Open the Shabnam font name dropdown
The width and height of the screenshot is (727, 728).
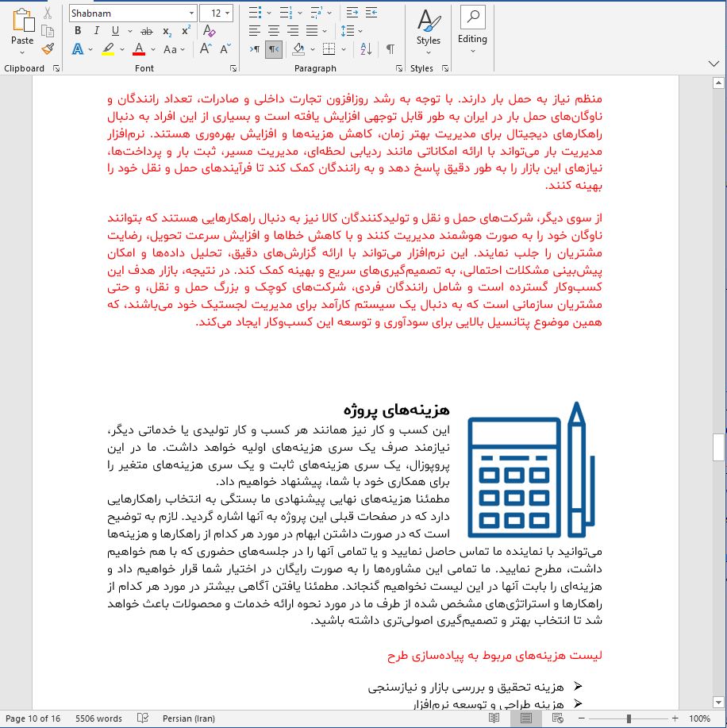point(191,13)
